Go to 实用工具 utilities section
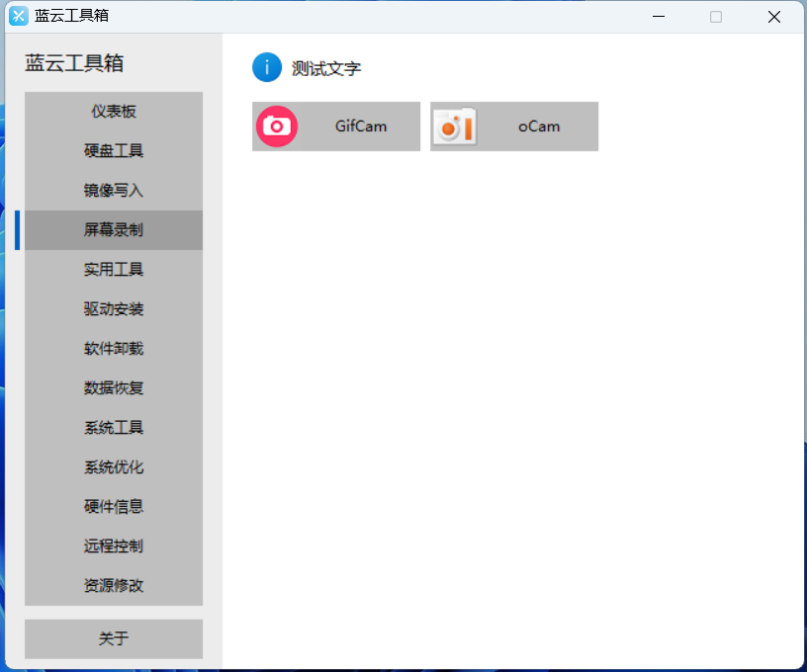The height and width of the screenshot is (672, 807). point(114,270)
